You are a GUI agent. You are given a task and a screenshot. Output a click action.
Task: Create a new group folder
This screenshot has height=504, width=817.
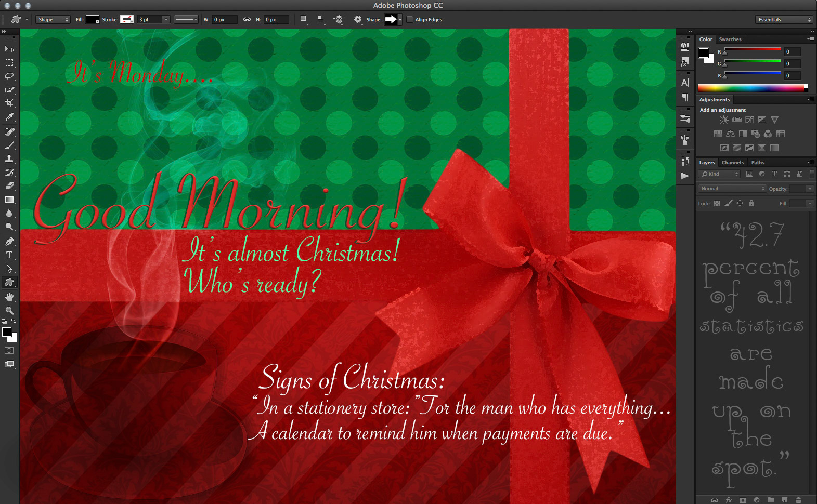tap(771, 500)
